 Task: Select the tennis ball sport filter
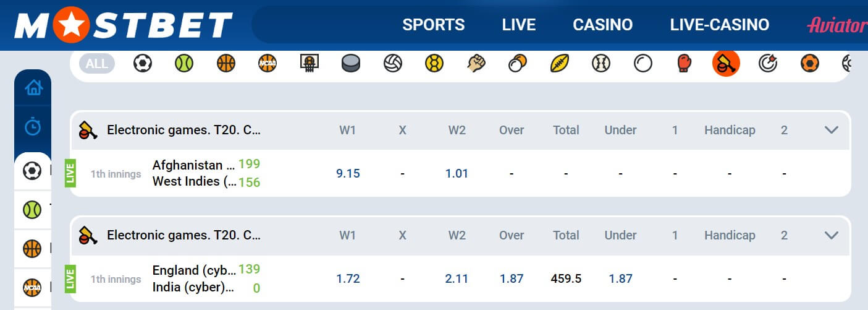(x=184, y=63)
